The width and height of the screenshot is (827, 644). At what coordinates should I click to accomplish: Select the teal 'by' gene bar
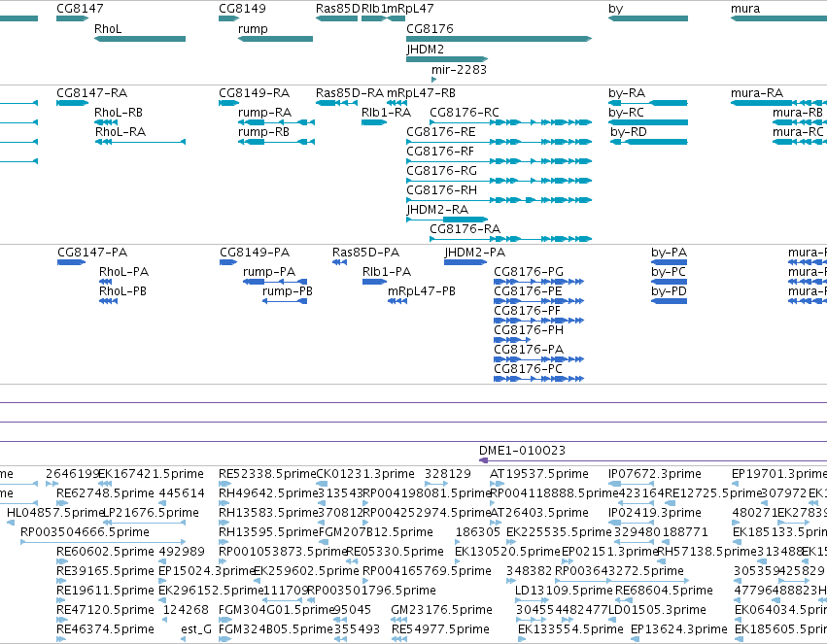pyautogui.click(x=648, y=18)
